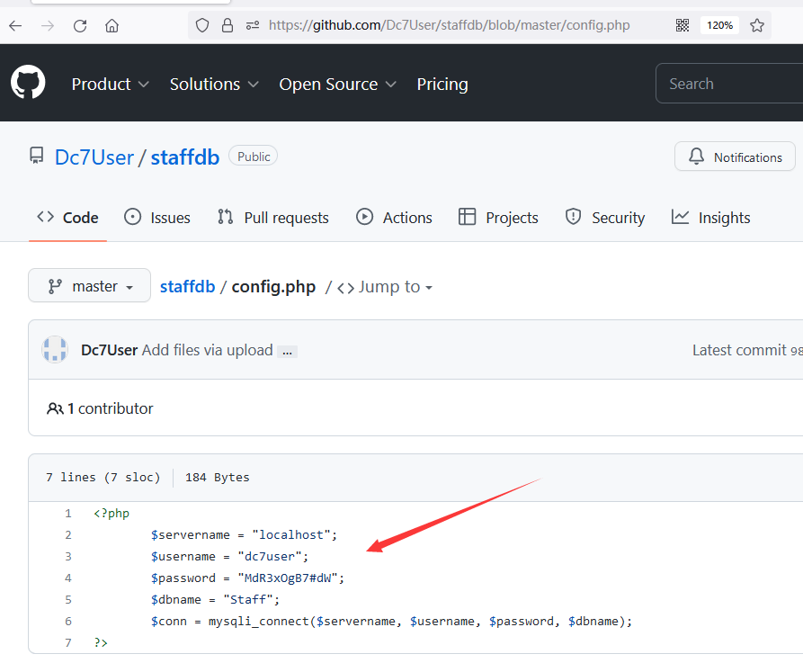Bookmark this page with the star icon

point(757,25)
